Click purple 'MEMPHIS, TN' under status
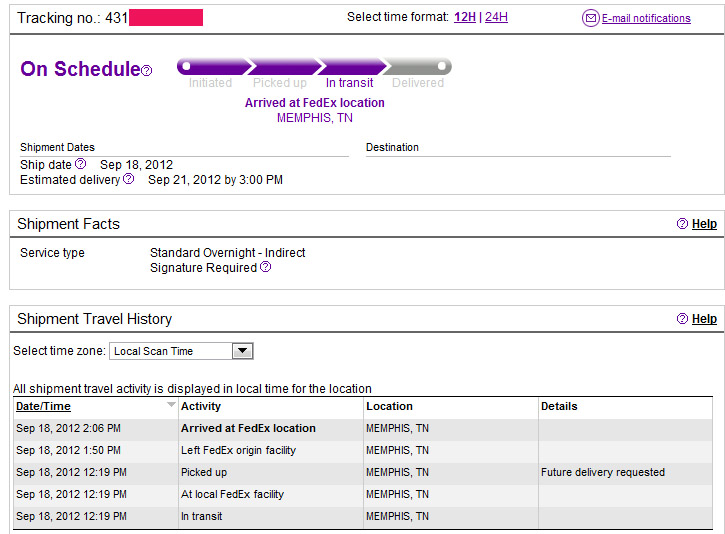The image size is (725, 534). click(315, 118)
